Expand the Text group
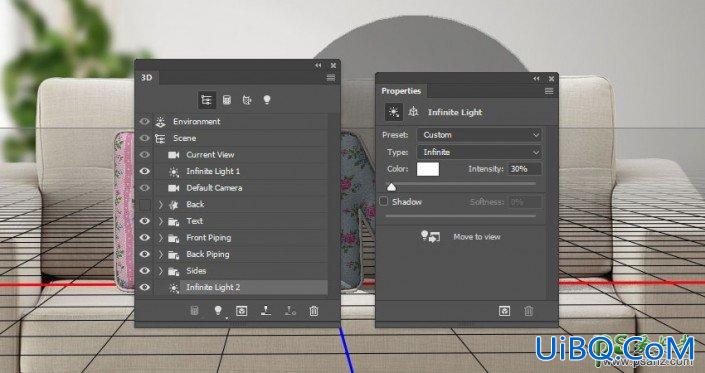The width and height of the screenshot is (705, 373). 161,221
